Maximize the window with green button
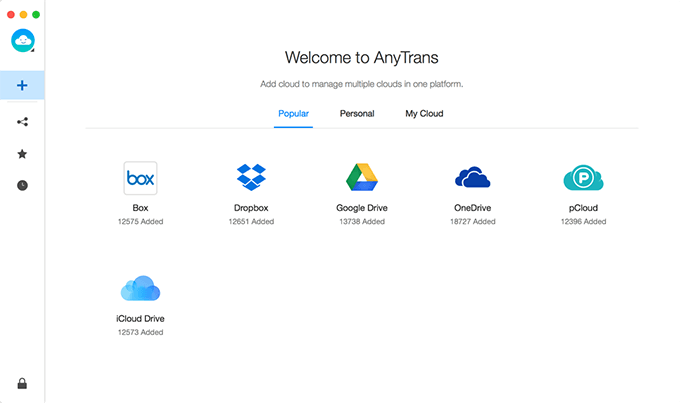The width and height of the screenshot is (680, 403). [x=36, y=15]
